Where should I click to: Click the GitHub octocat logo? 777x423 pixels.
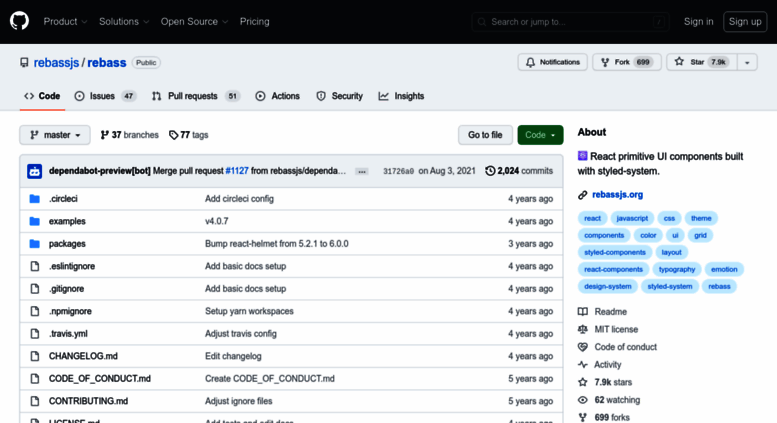click(x=19, y=21)
